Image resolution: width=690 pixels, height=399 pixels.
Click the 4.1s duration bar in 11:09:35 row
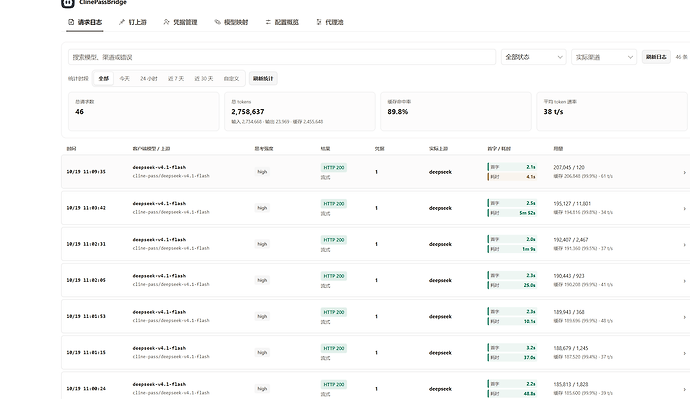click(x=512, y=177)
